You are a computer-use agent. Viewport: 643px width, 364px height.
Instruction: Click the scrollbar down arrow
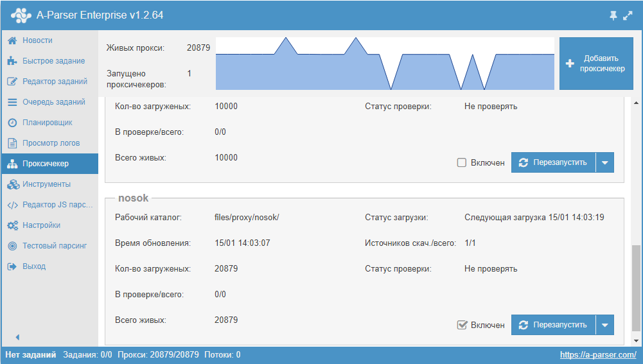636,341
